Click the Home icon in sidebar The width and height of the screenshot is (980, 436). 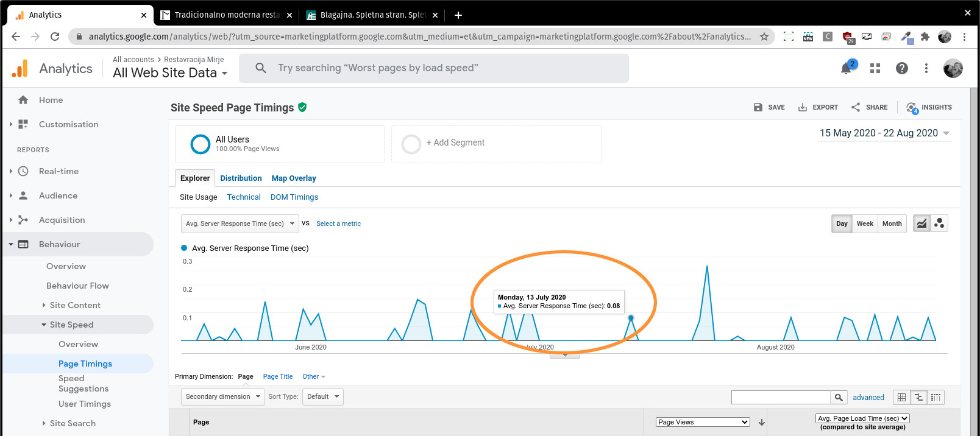click(x=23, y=100)
